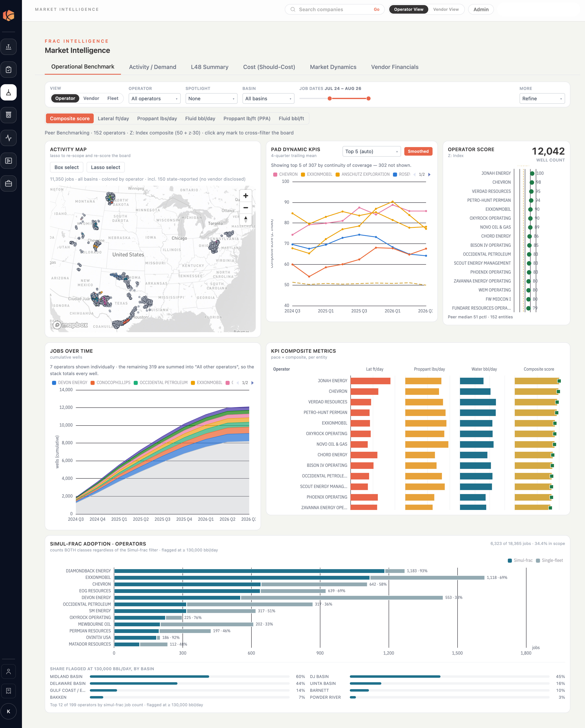The height and width of the screenshot is (728, 585).
Task: Switch to Vendor Financials tab
Action: 395,67
